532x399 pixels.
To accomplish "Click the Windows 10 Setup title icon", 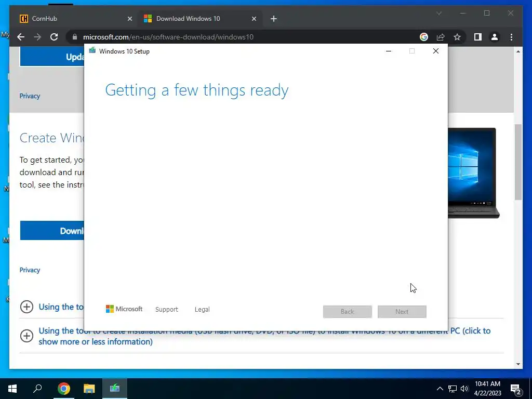I will tap(92, 51).
